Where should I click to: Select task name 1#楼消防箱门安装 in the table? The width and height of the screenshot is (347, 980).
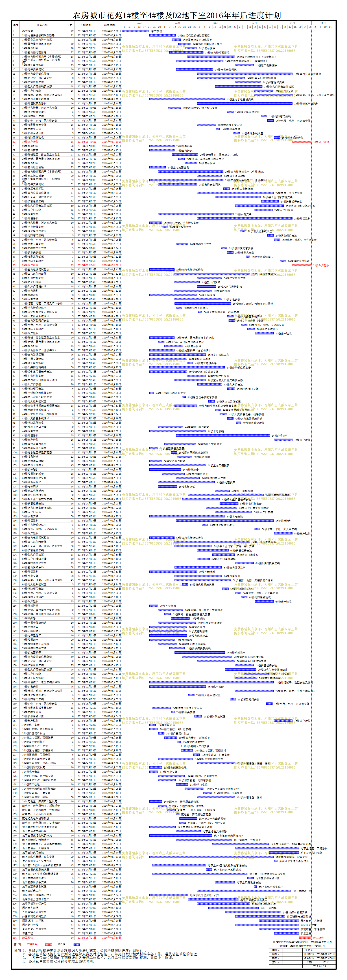tap(33, 116)
